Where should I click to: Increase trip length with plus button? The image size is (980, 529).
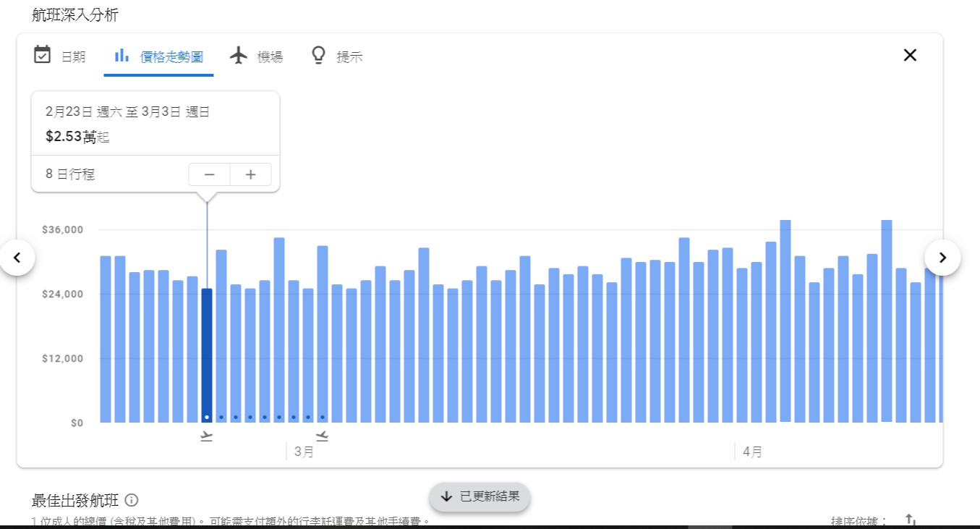(x=251, y=174)
